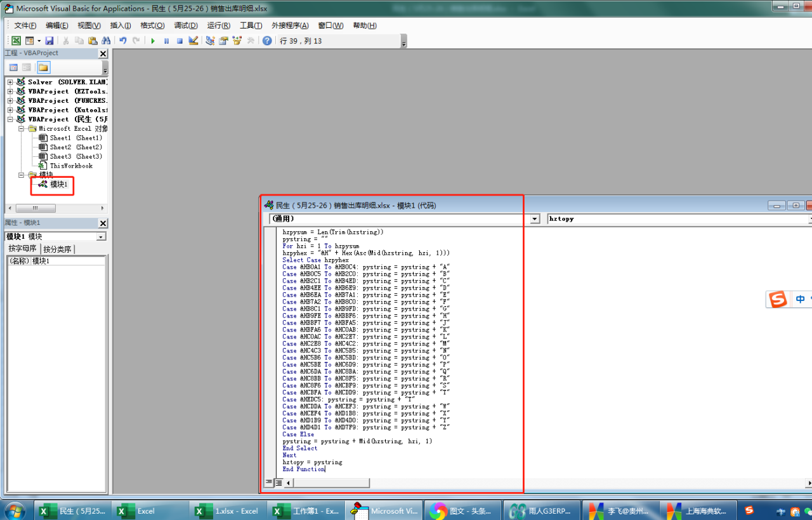Open the 视图(V) menu
The width and height of the screenshot is (812, 520).
tap(89, 25)
